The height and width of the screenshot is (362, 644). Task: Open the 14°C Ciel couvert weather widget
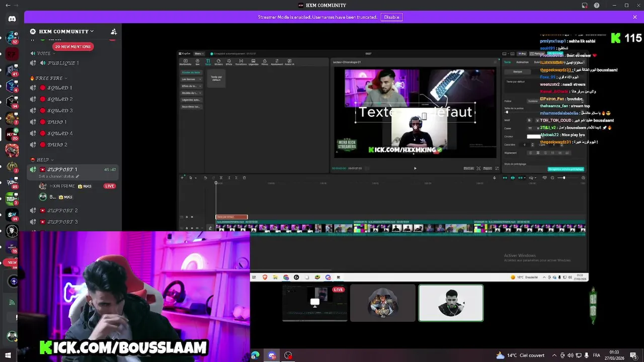click(520, 355)
